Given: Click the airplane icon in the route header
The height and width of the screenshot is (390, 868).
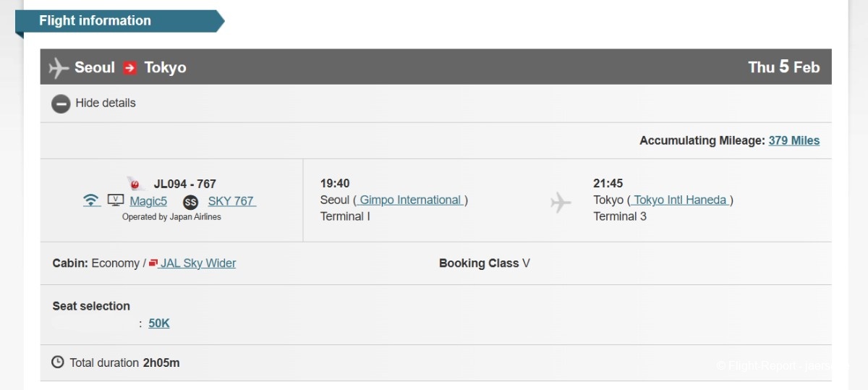Looking at the screenshot, I should pyautogui.click(x=59, y=68).
